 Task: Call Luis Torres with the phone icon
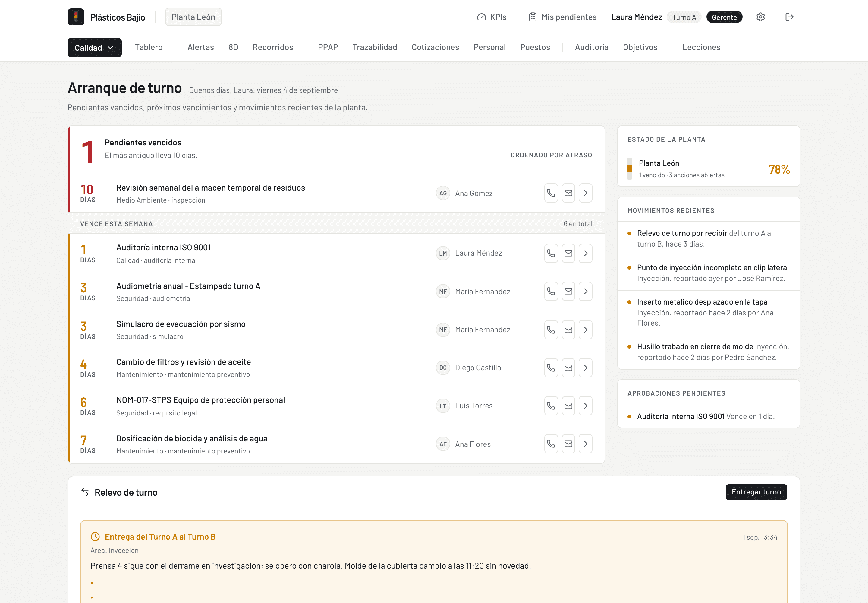551,406
